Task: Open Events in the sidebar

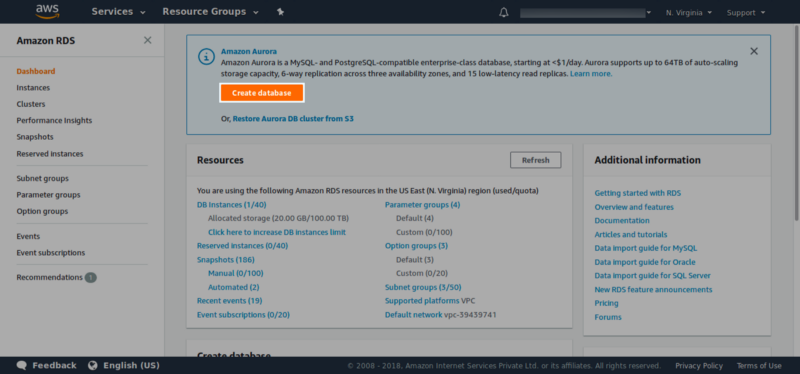Action: click(x=28, y=236)
